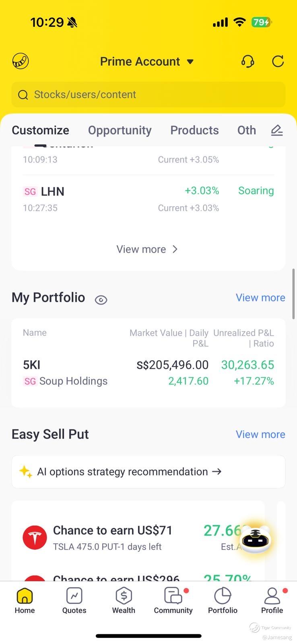Tap the Stocks/users/content search field
The image size is (297, 644).
(x=148, y=95)
